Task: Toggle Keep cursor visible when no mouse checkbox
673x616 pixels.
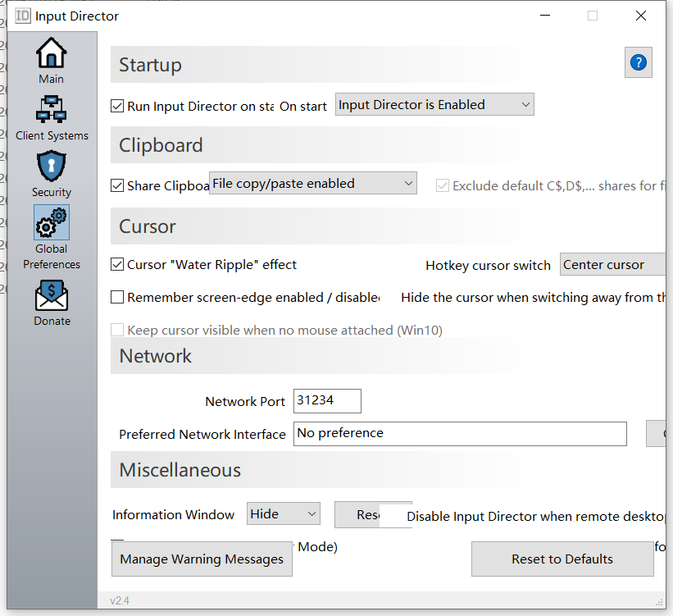Action: [x=117, y=330]
